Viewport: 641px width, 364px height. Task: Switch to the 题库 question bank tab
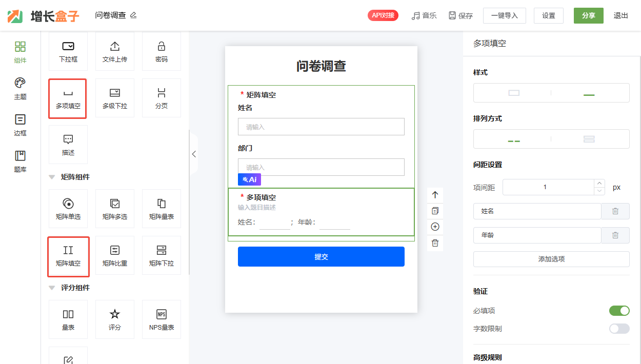[20, 161]
